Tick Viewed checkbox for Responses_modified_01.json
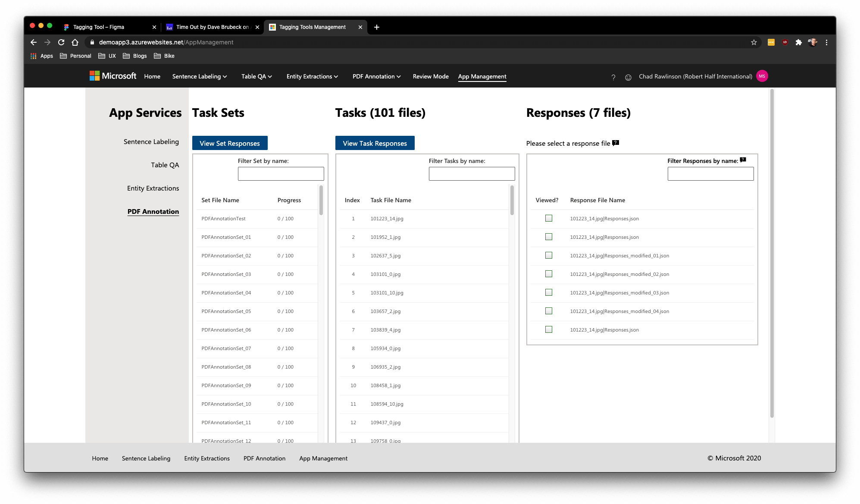 coord(549,255)
